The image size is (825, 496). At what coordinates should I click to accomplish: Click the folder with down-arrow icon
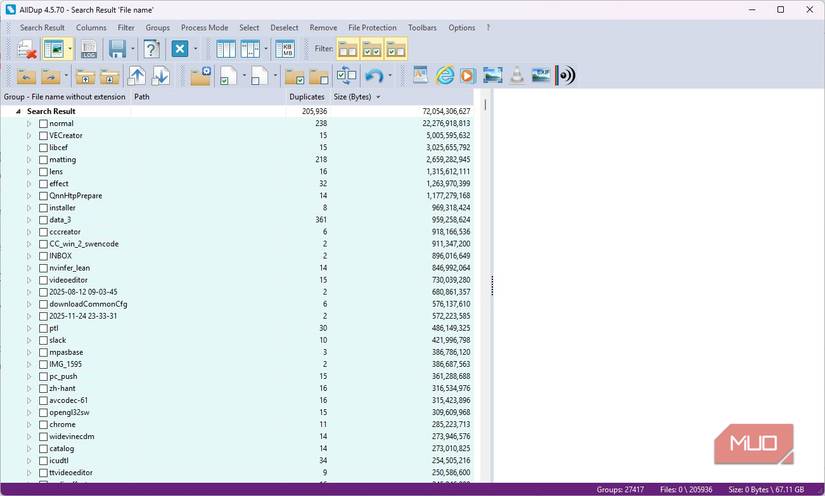click(109, 76)
